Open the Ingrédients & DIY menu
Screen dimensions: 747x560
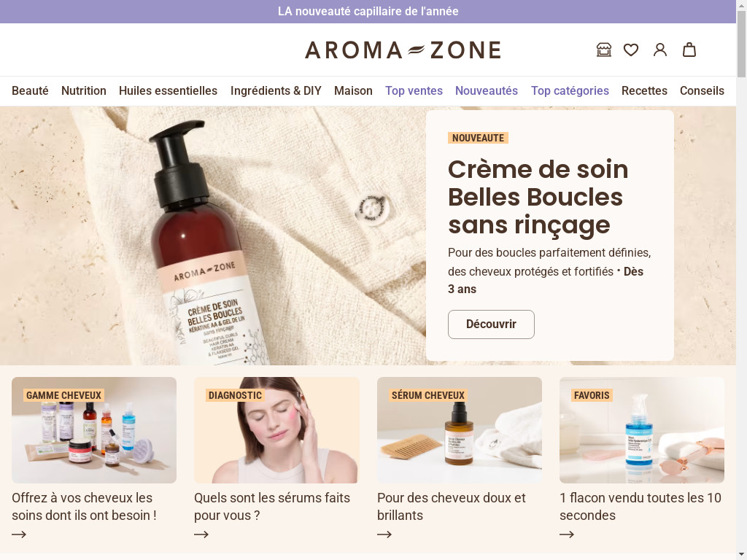point(276,90)
